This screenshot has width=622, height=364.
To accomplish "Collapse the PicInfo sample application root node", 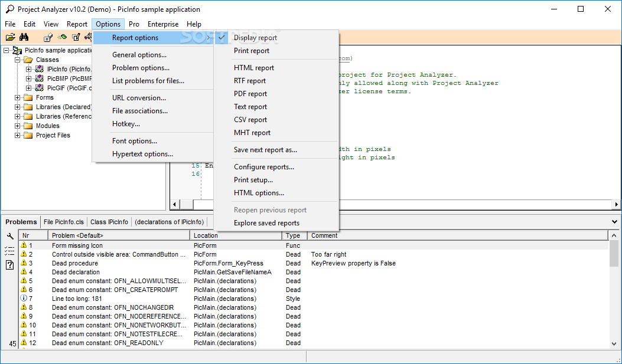I will point(6,50).
